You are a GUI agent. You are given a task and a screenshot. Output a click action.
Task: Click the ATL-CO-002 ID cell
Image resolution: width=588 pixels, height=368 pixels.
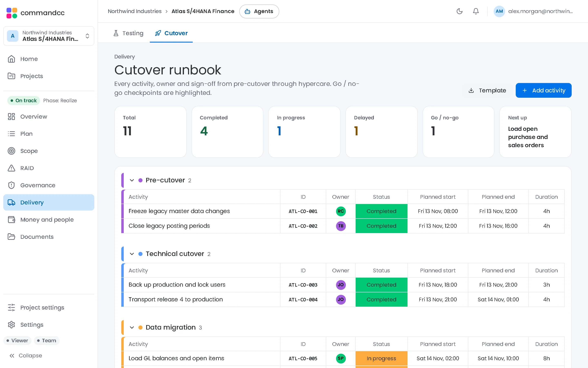tap(303, 226)
